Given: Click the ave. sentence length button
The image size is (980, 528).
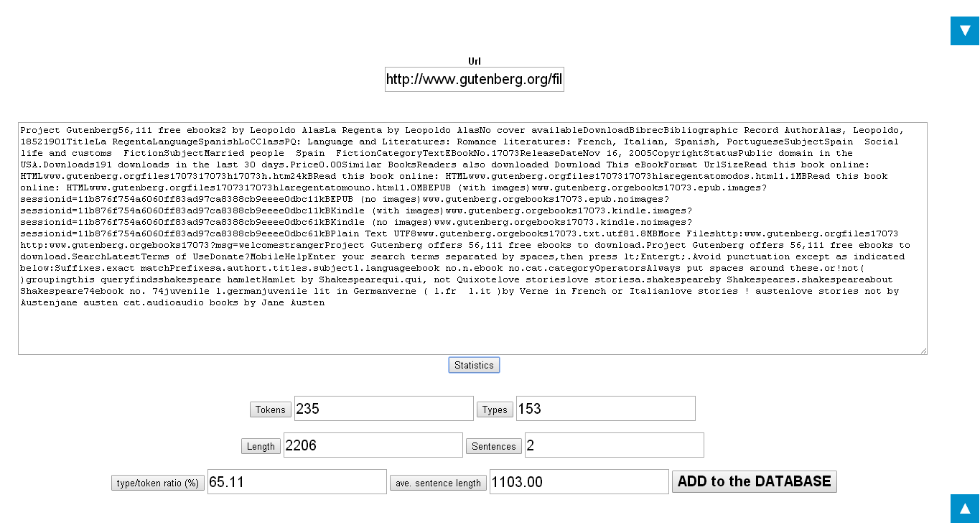Looking at the screenshot, I should [438, 483].
